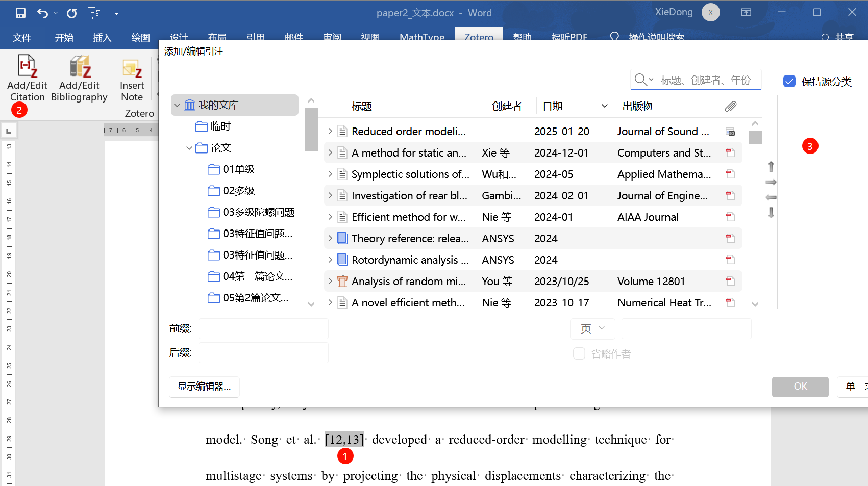Click the search field 标题、创建者、年份

pyautogui.click(x=706, y=80)
